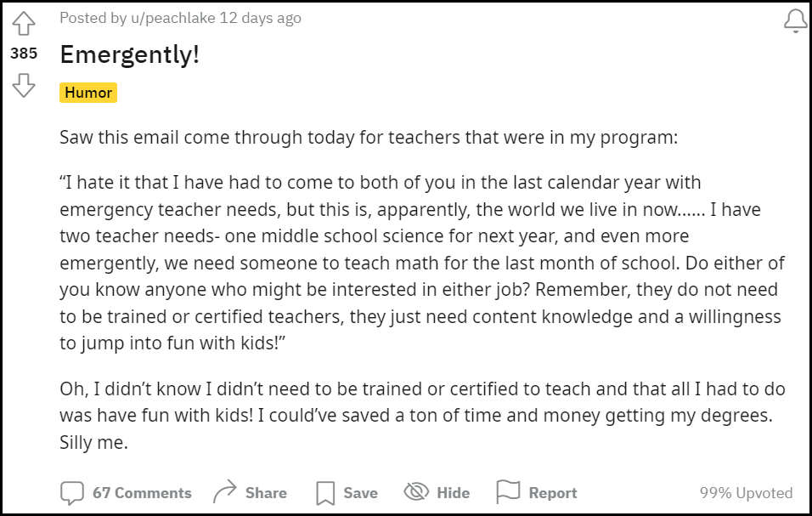Downvote the post with the down arrow
This screenshot has height=516, width=812.
pos(24,84)
